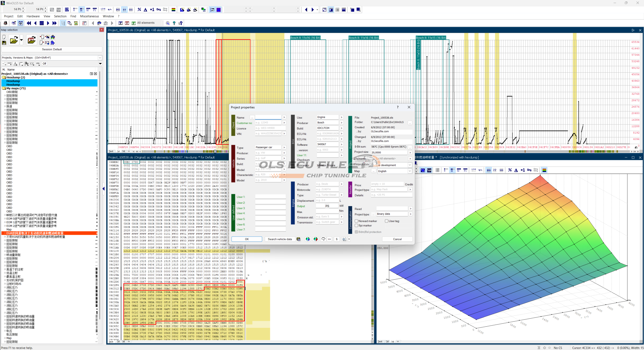Click the rainbow color palette toolbar icon
The width and height of the screenshot is (644, 350).
point(173,10)
